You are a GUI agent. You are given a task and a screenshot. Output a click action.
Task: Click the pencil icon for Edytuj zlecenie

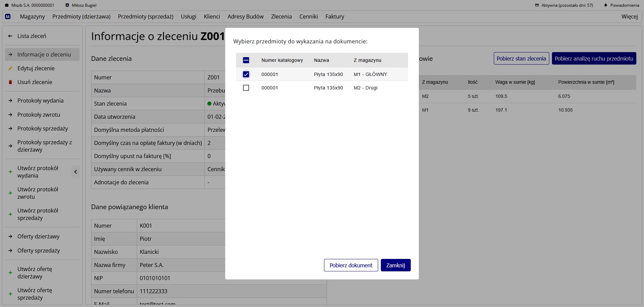click(x=10, y=68)
